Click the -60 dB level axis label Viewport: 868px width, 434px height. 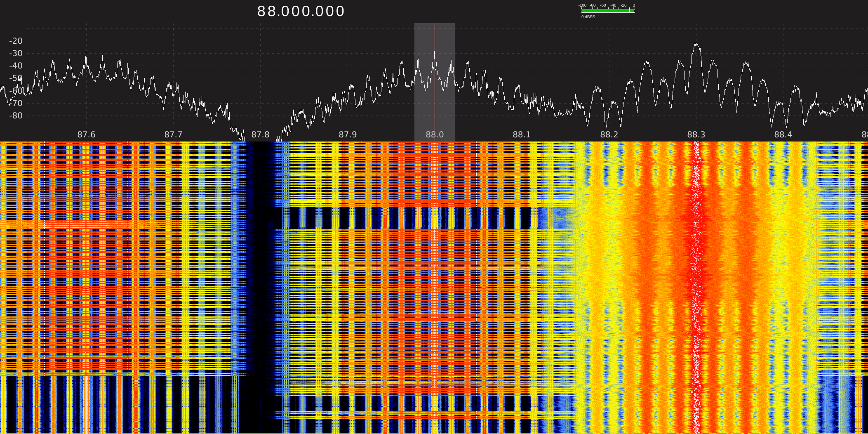pos(16,91)
